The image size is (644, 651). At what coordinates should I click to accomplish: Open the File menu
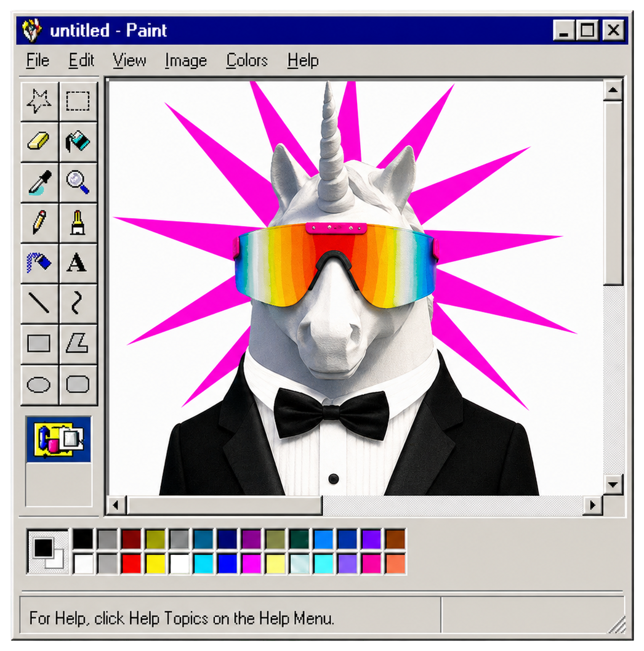[37, 60]
